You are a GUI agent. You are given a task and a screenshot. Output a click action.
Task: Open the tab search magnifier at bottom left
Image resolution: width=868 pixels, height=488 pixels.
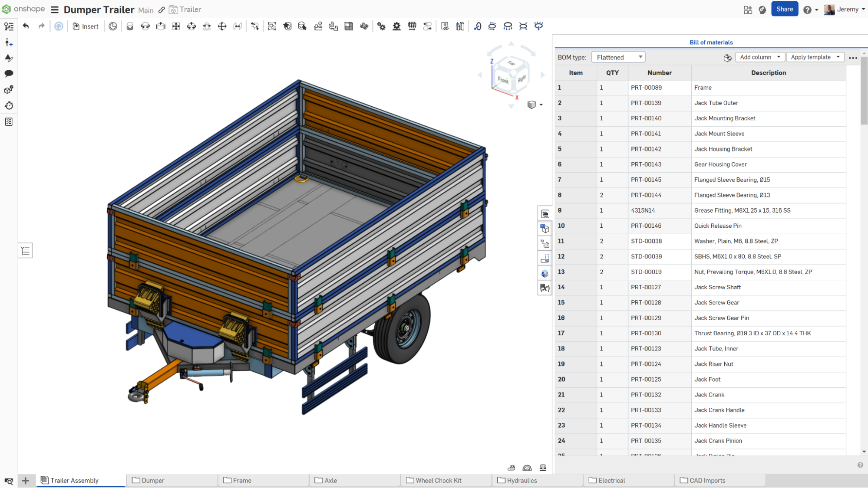click(9, 481)
